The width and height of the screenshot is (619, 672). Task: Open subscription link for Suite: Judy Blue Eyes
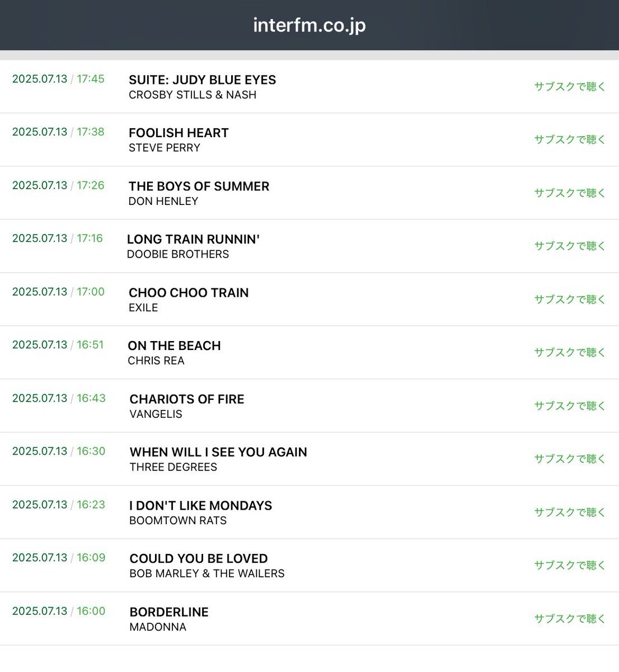coord(570,86)
